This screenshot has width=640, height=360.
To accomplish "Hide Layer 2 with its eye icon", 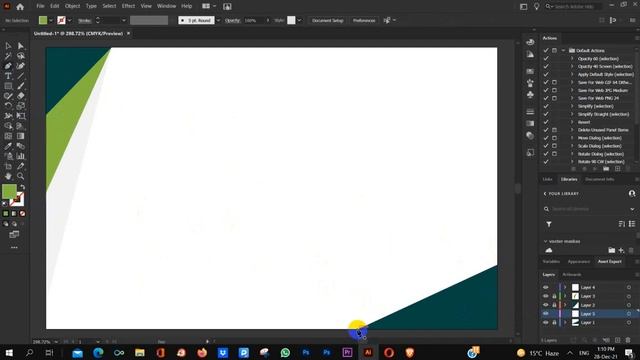I will point(546,305).
